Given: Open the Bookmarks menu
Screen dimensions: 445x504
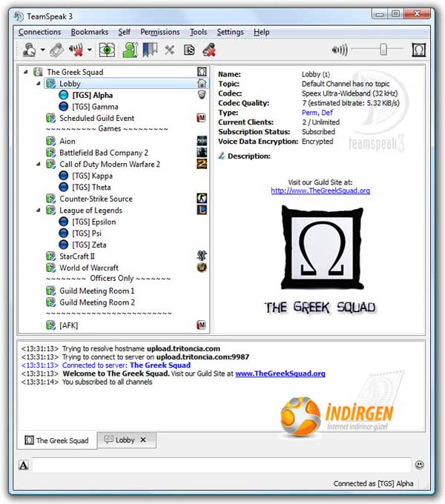Looking at the screenshot, I should (x=90, y=32).
